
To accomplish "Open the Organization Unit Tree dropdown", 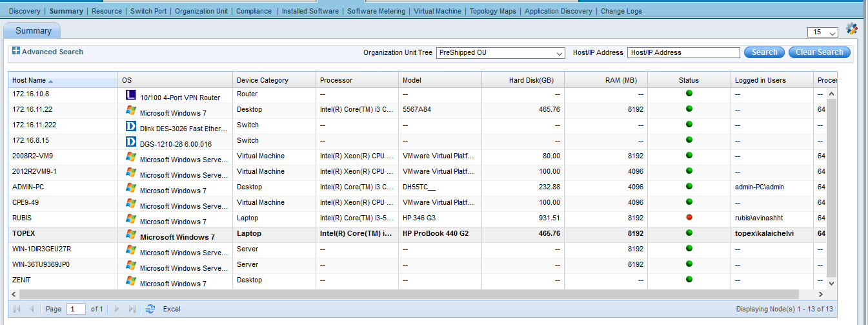I will pos(501,53).
